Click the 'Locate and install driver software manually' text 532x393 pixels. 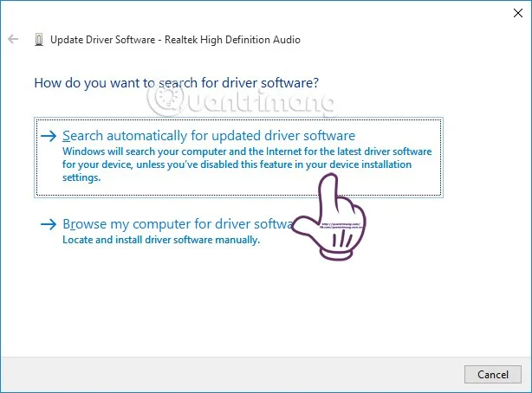(x=161, y=240)
